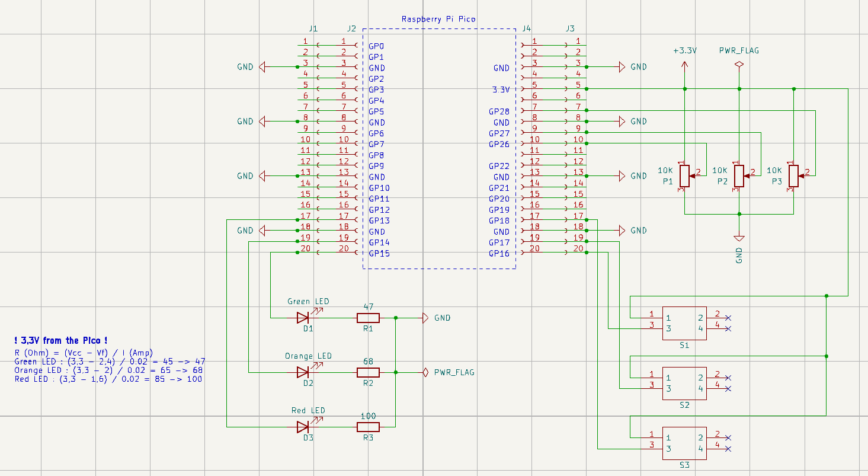Select the S2 switch symbol box
The height and width of the screenshot is (476, 868).
(x=684, y=384)
